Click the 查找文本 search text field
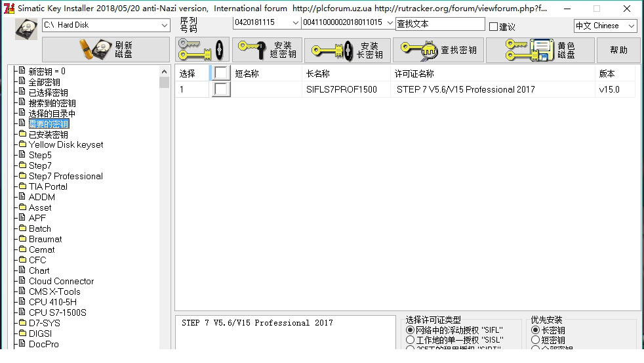Image resolution: width=644 pixels, height=363 pixels. point(440,24)
